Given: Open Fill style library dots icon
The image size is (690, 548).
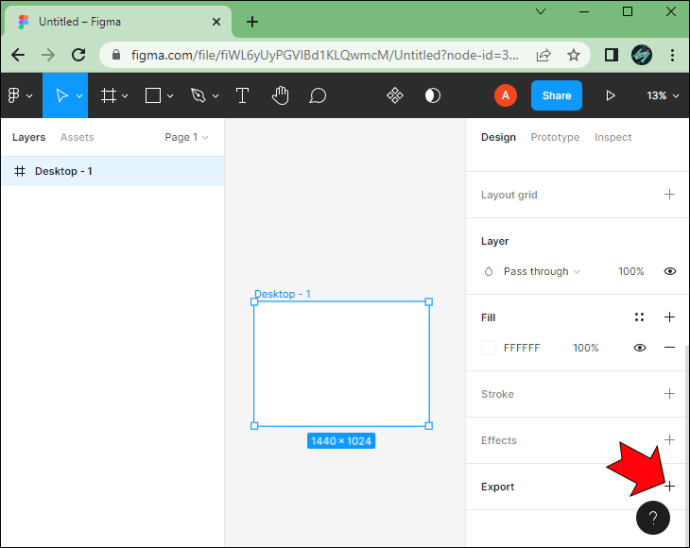Looking at the screenshot, I should 639,317.
